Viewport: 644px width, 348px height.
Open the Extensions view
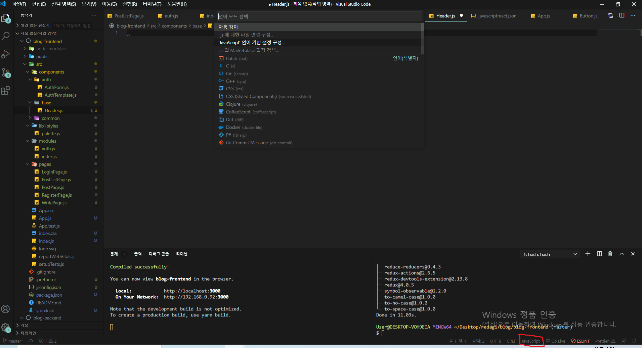tap(6, 90)
